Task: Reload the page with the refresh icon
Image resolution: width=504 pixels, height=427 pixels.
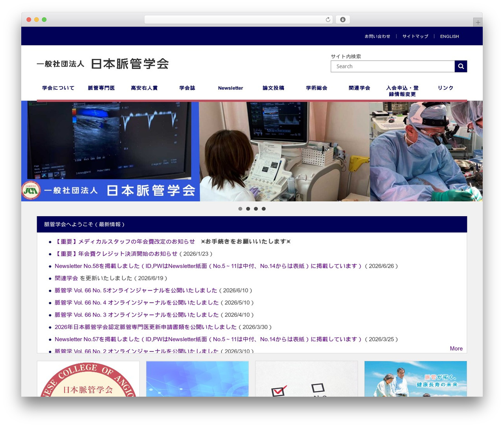Action: coord(328,20)
